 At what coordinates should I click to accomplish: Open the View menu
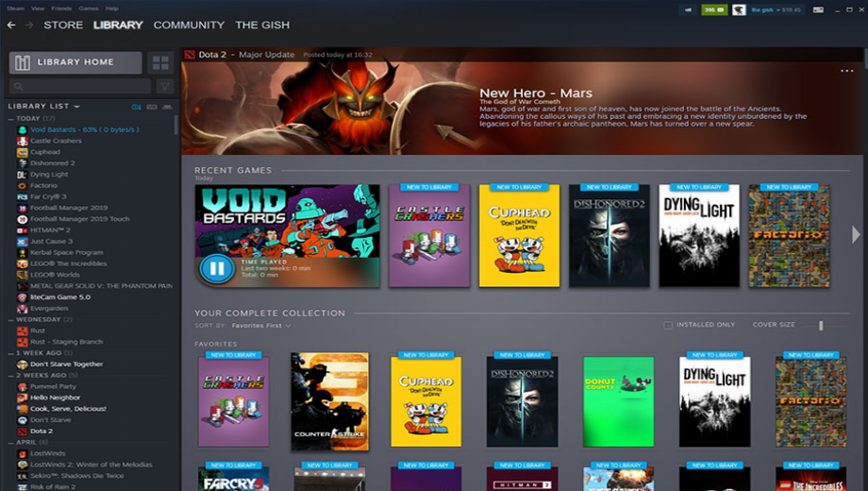click(38, 8)
